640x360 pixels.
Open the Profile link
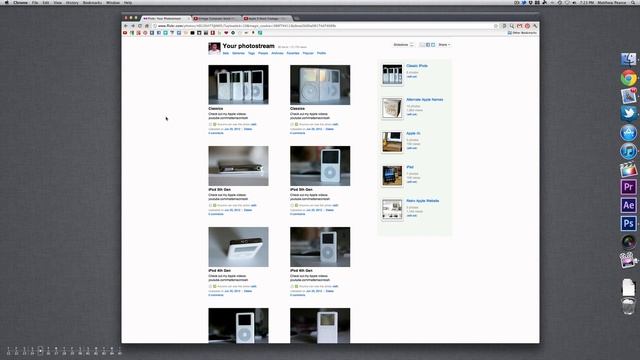coord(322,53)
